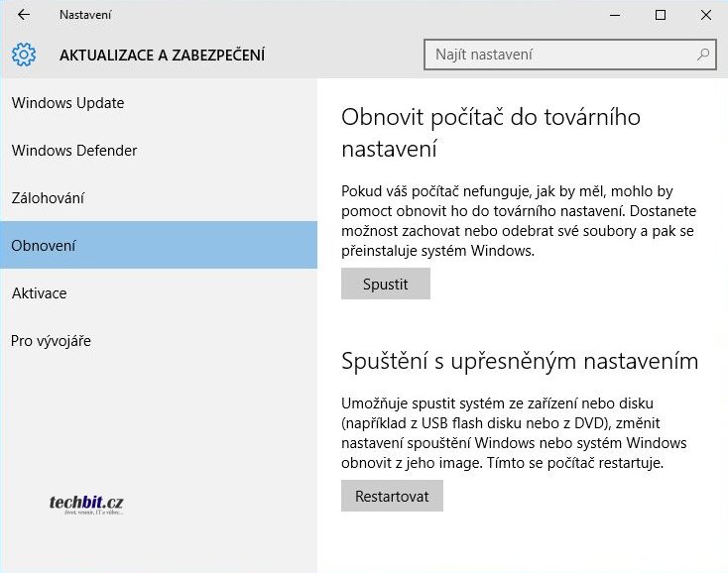Select Windows Defender in the sidebar

(x=74, y=151)
